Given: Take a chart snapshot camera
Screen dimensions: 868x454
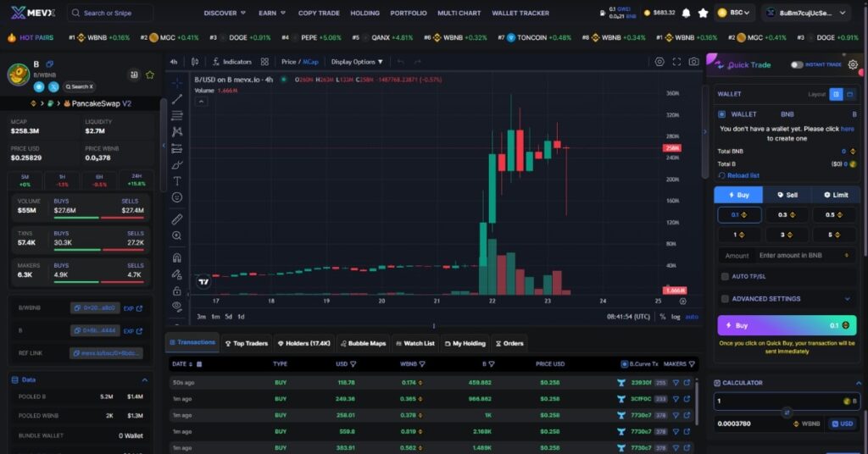Looking at the screenshot, I should [693, 62].
